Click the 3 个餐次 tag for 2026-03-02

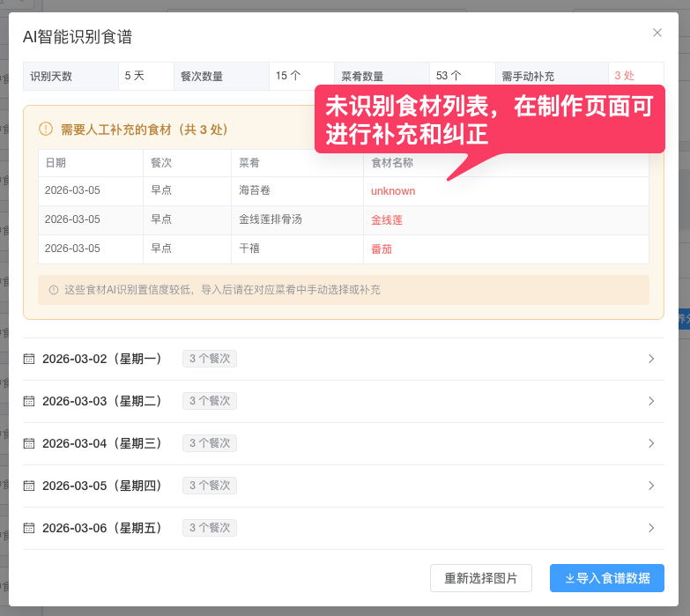210,359
